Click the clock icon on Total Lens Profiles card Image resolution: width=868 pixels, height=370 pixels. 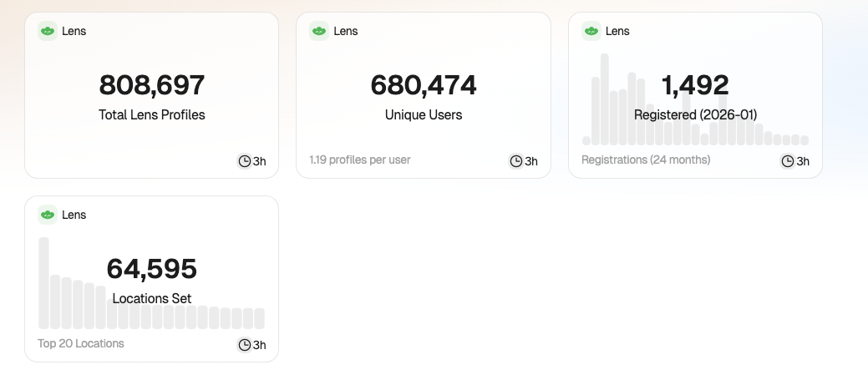click(245, 161)
